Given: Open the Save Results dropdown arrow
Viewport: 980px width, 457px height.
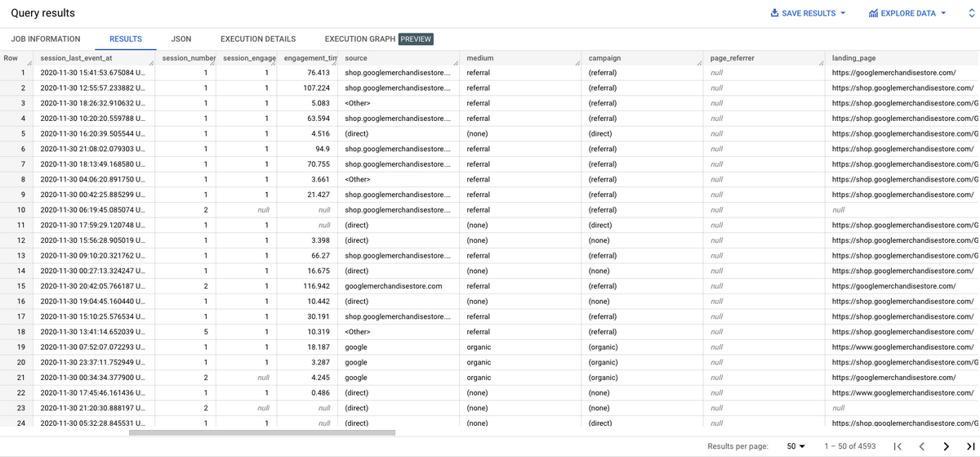Looking at the screenshot, I should coord(843,13).
